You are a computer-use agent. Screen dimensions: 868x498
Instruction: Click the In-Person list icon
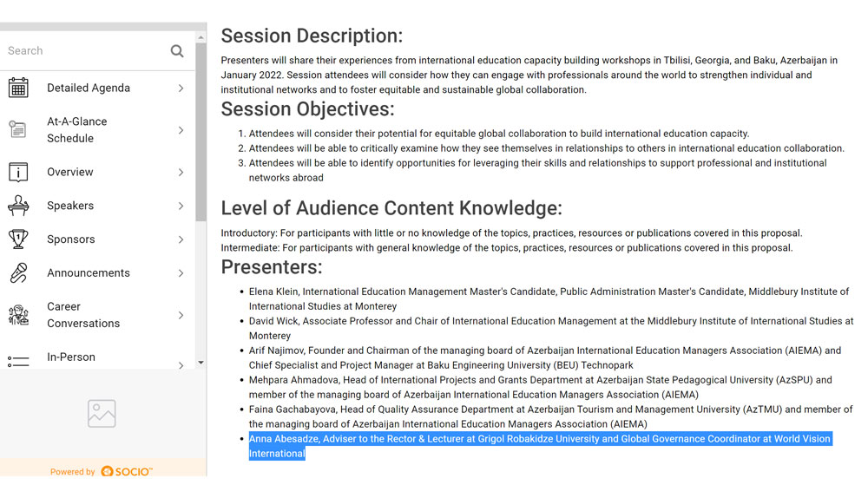coord(18,360)
